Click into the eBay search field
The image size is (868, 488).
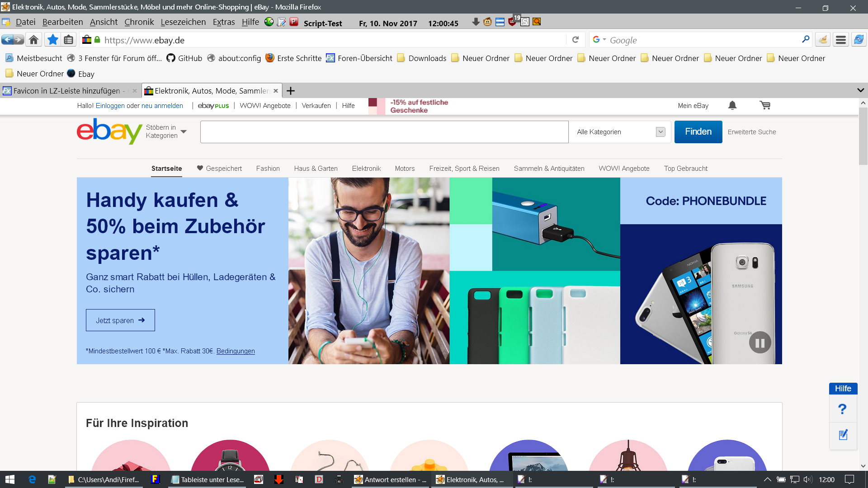click(384, 132)
